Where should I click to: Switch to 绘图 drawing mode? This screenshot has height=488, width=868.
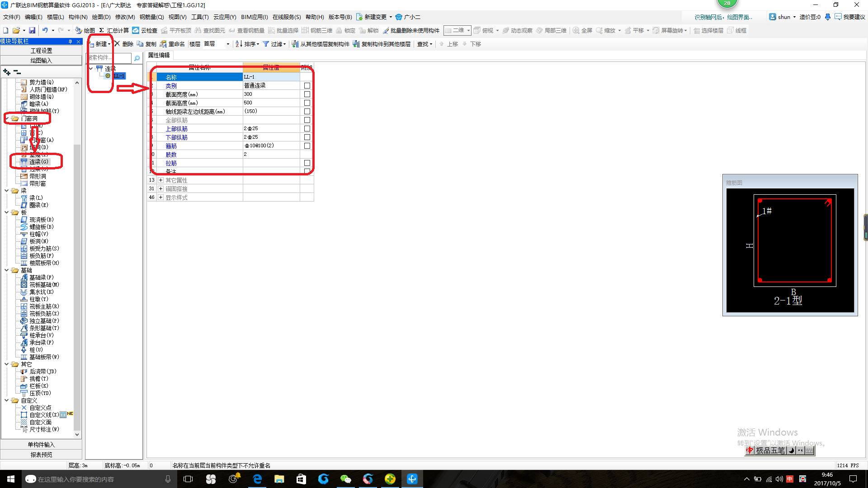pyautogui.click(x=85, y=30)
